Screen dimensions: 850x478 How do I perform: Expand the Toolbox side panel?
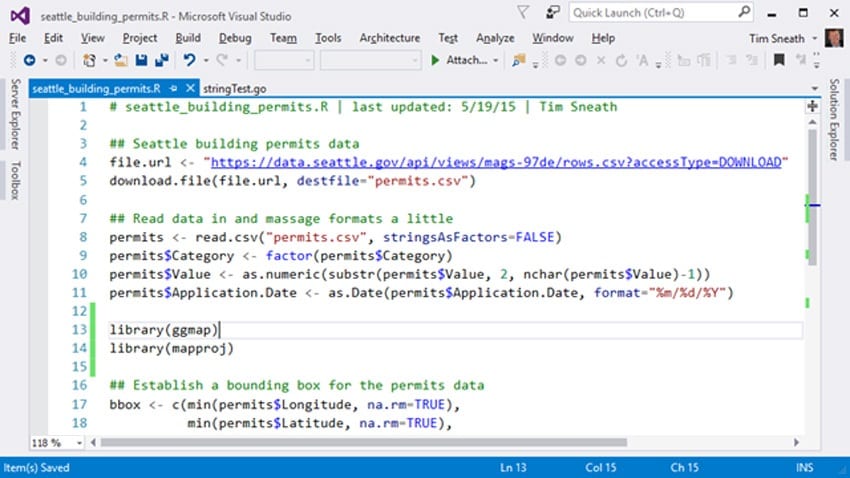15,180
